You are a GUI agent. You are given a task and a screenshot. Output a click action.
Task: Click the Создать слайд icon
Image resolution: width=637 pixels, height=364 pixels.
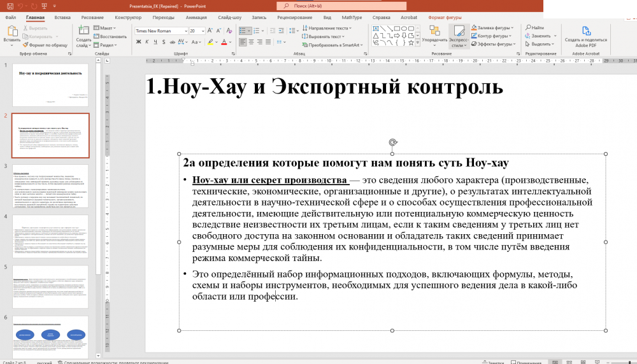(83, 31)
